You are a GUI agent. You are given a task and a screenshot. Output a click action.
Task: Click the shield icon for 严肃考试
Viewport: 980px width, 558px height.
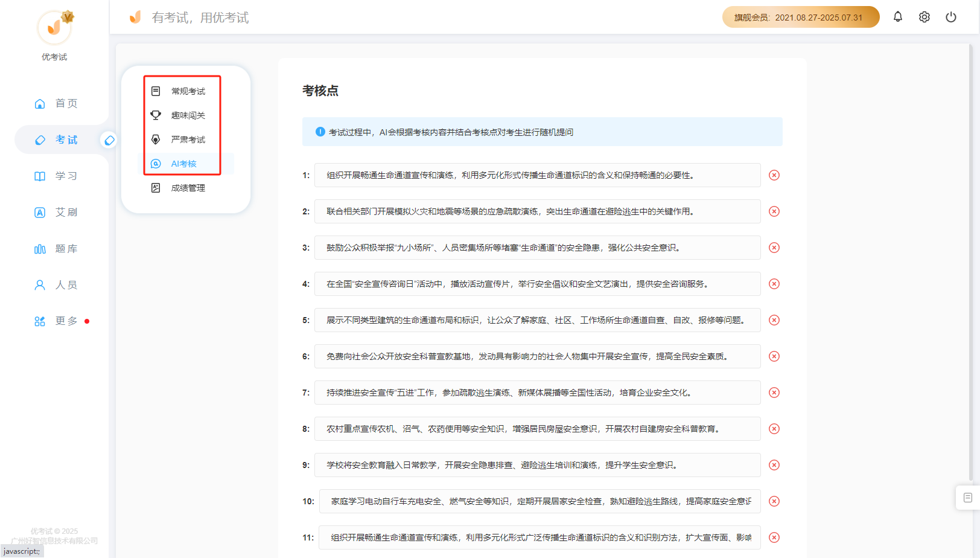156,139
